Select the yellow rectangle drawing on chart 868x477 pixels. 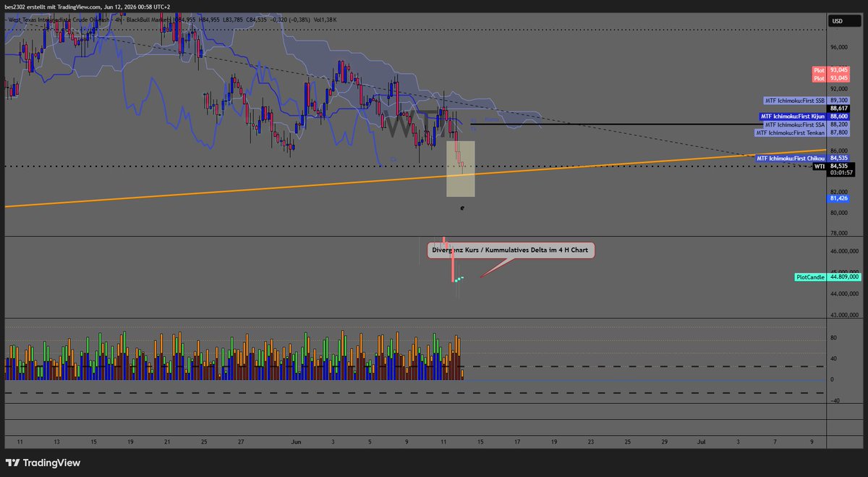tap(461, 168)
